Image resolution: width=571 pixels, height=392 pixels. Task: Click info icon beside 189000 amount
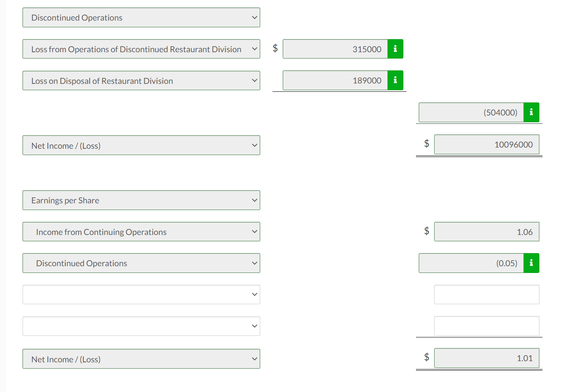395,80
